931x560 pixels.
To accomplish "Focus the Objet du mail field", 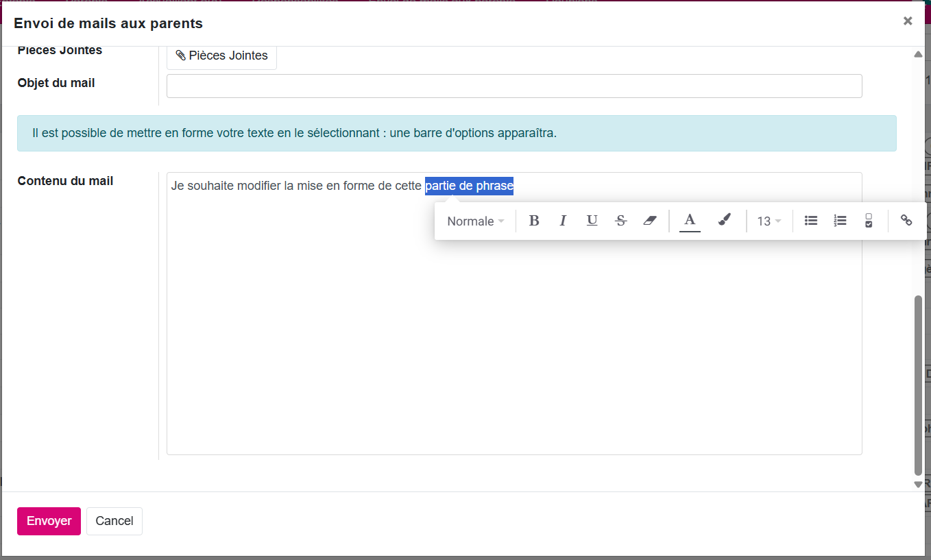I will (x=514, y=86).
